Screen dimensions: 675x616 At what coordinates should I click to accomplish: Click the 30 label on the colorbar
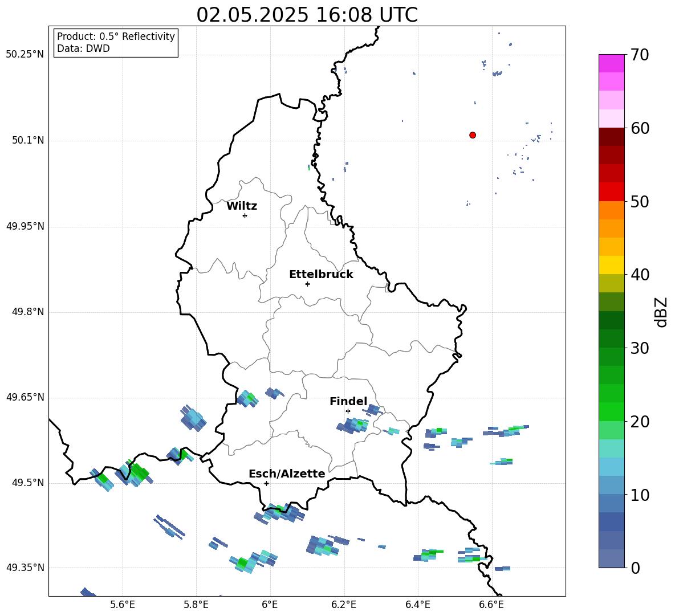pyautogui.click(x=640, y=348)
